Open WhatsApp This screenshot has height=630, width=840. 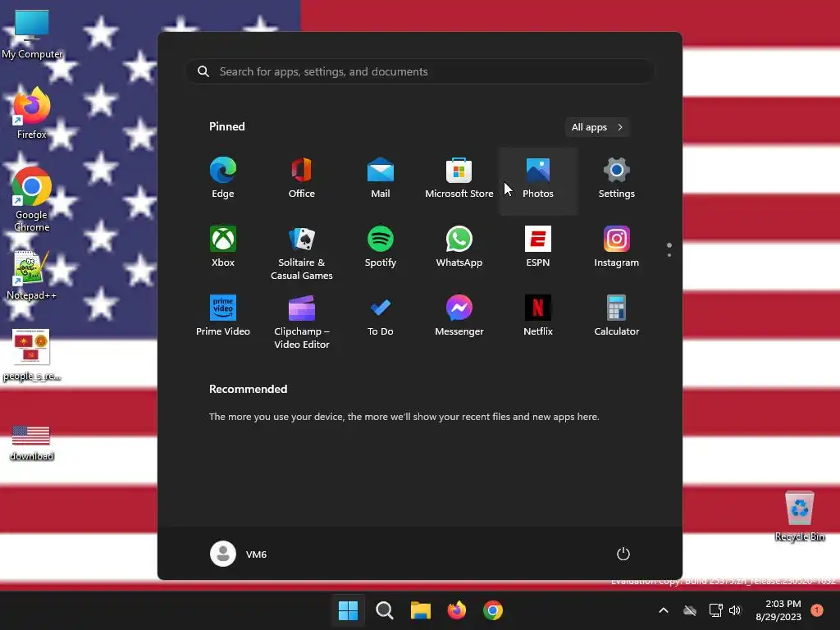pos(459,247)
